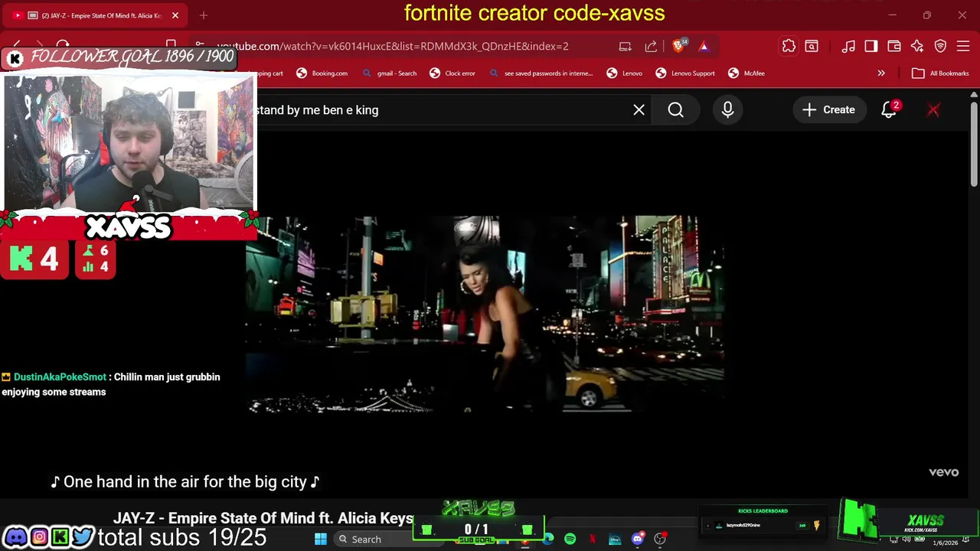The image size is (980, 551).
Task: Open the Booking.com bookmark
Action: point(322,73)
